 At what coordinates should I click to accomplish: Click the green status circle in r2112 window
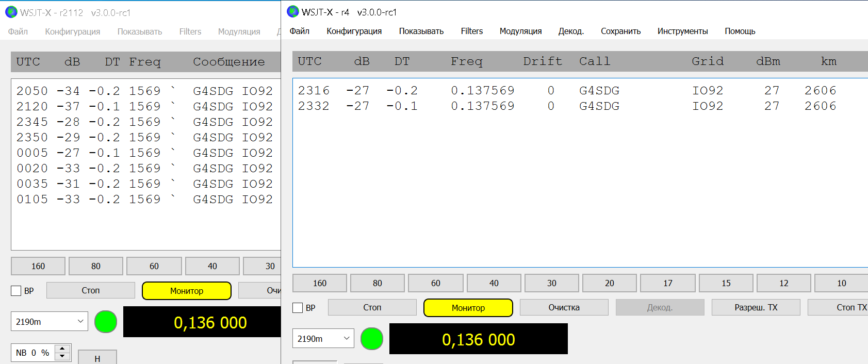[106, 322]
